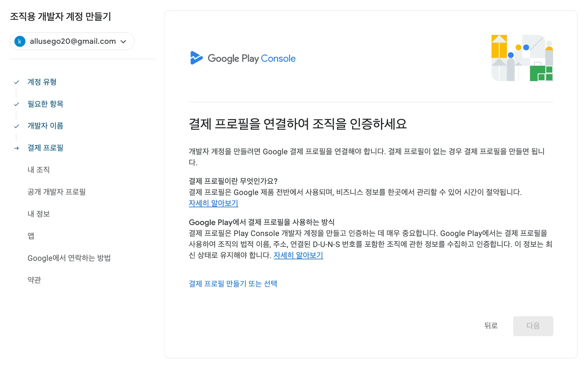
Task: Click the arrow icon beside 결제 프로필
Action: 17,148
